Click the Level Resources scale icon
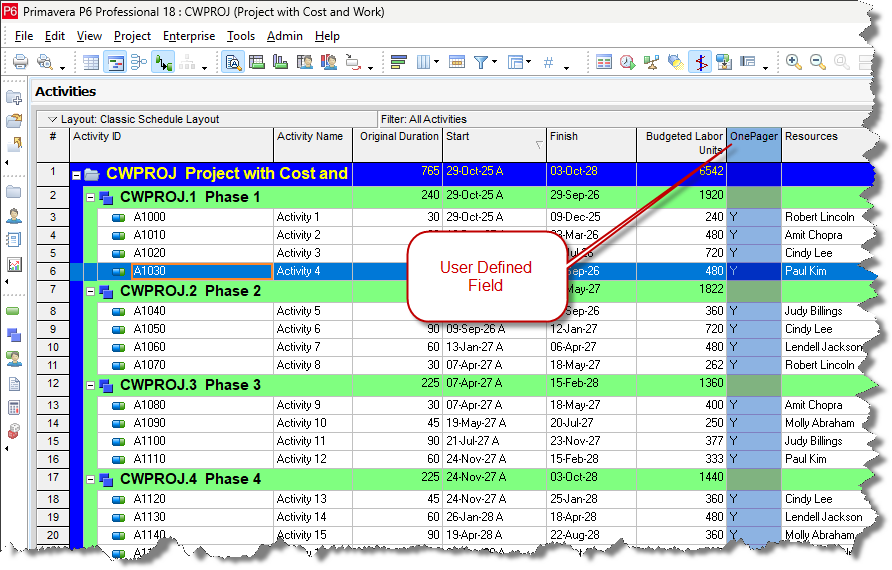This screenshot has width=892, height=570. (x=651, y=61)
